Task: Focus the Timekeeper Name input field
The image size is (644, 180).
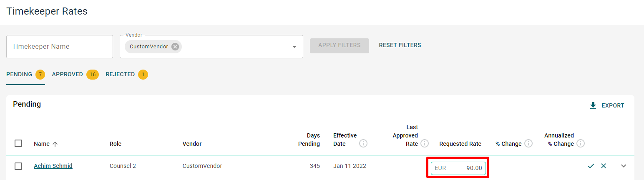Action: pos(60,47)
